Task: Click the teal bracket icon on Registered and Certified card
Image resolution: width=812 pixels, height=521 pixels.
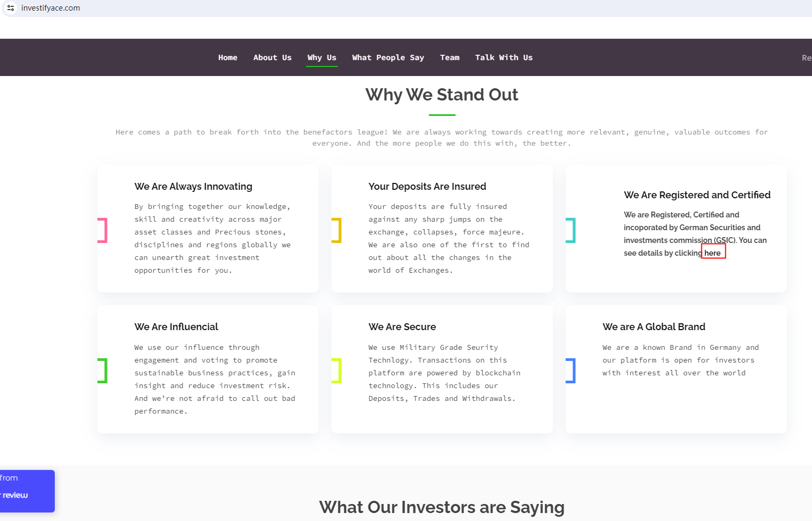Action: click(570, 230)
